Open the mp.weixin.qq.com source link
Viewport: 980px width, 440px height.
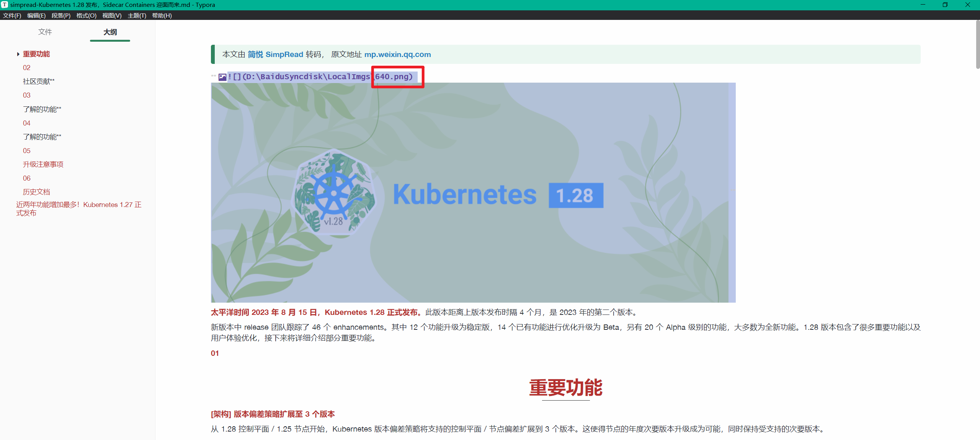397,54
